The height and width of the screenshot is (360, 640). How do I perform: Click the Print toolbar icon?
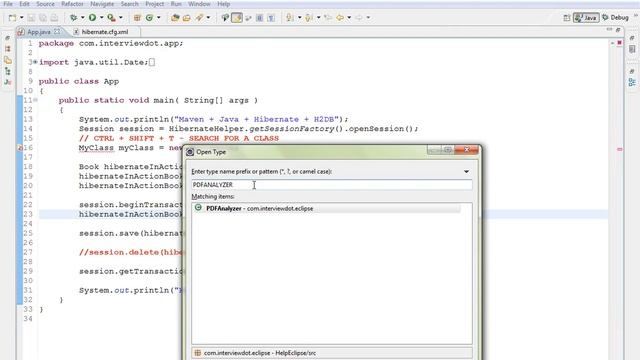pos(54,18)
